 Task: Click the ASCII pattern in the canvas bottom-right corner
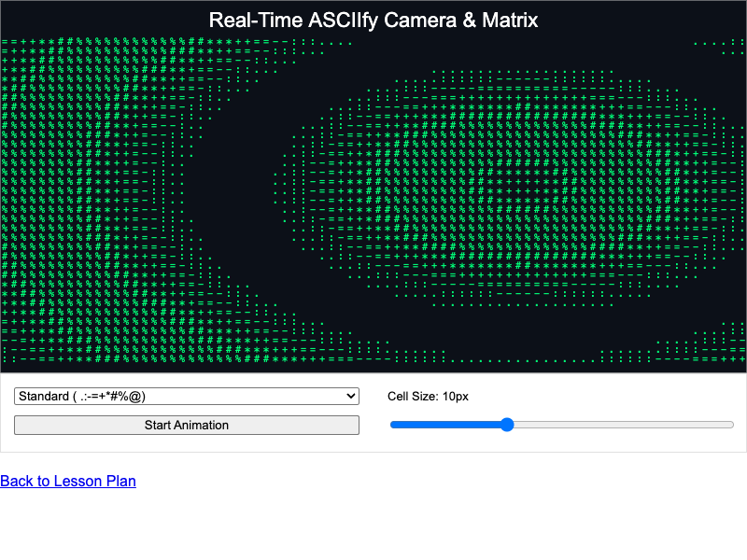click(x=700, y=347)
